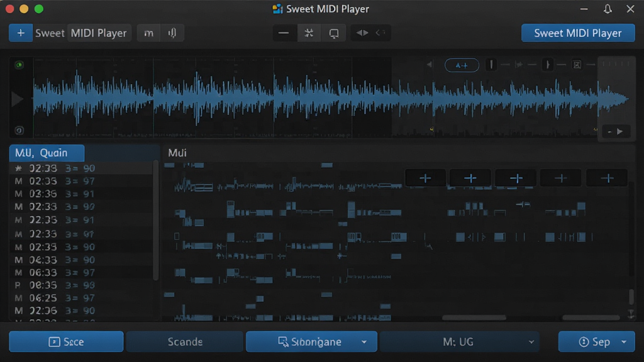Image resolution: width=644 pixels, height=362 pixels.
Task: Click the Scande button
Action: [x=185, y=342]
